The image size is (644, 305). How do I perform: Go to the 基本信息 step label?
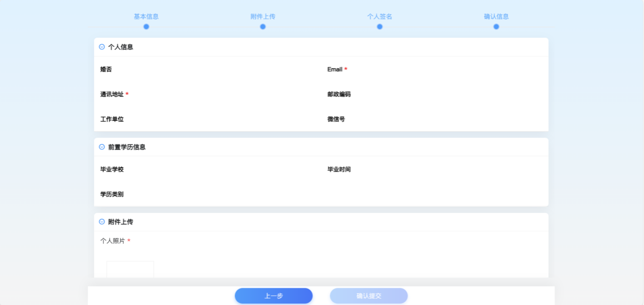pos(146,16)
